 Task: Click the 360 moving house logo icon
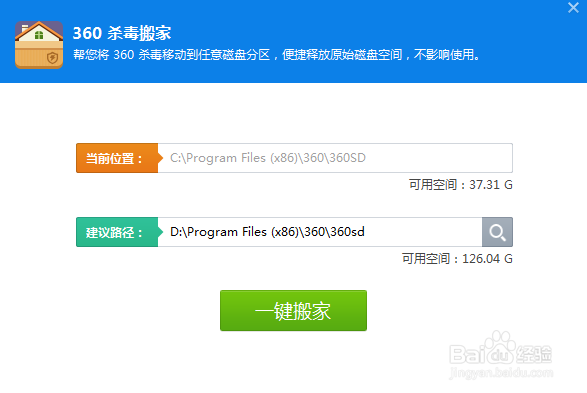[x=39, y=45]
